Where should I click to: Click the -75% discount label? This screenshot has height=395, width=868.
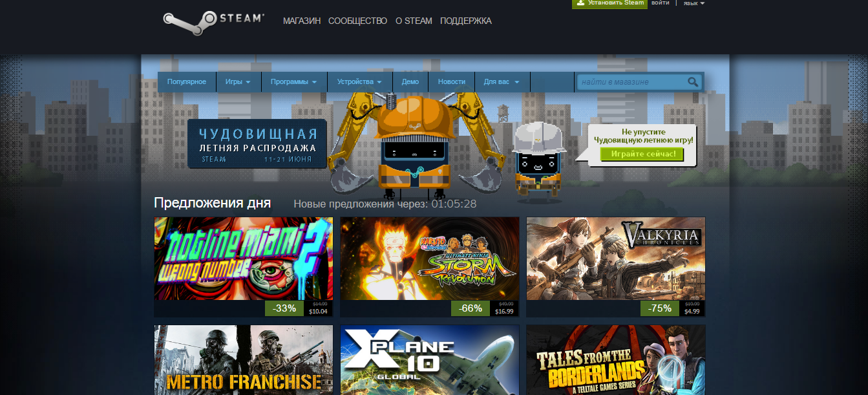pos(660,308)
